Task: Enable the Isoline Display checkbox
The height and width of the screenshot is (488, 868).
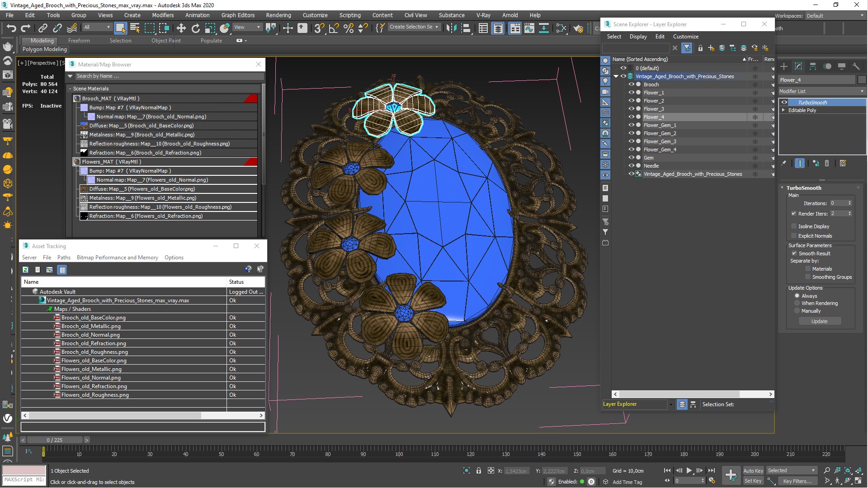Action: point(794,226)
